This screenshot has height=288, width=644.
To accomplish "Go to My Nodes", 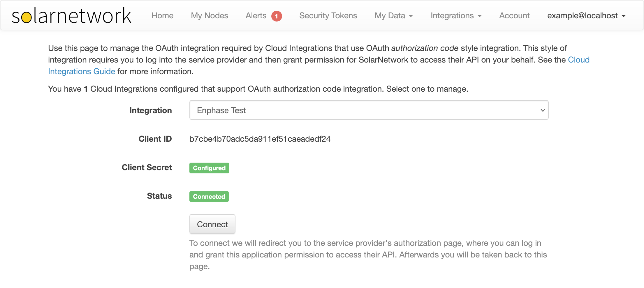I will point(210,15).
